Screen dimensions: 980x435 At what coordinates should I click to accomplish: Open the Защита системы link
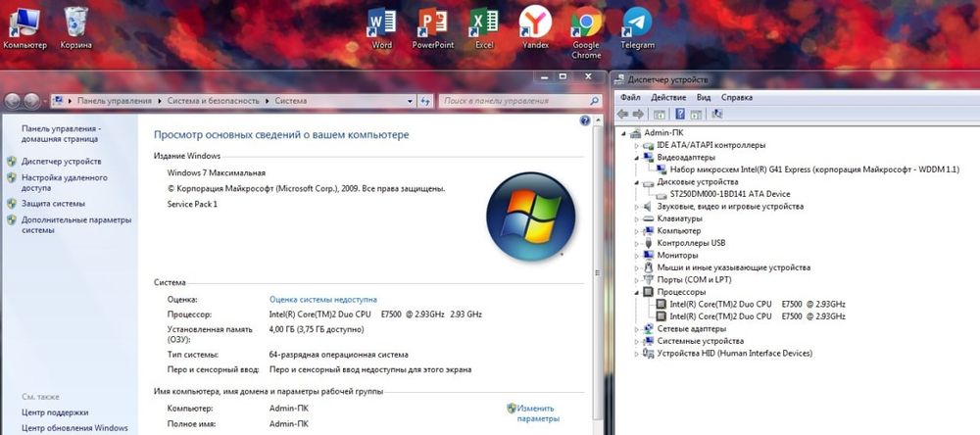click(53, 204)
